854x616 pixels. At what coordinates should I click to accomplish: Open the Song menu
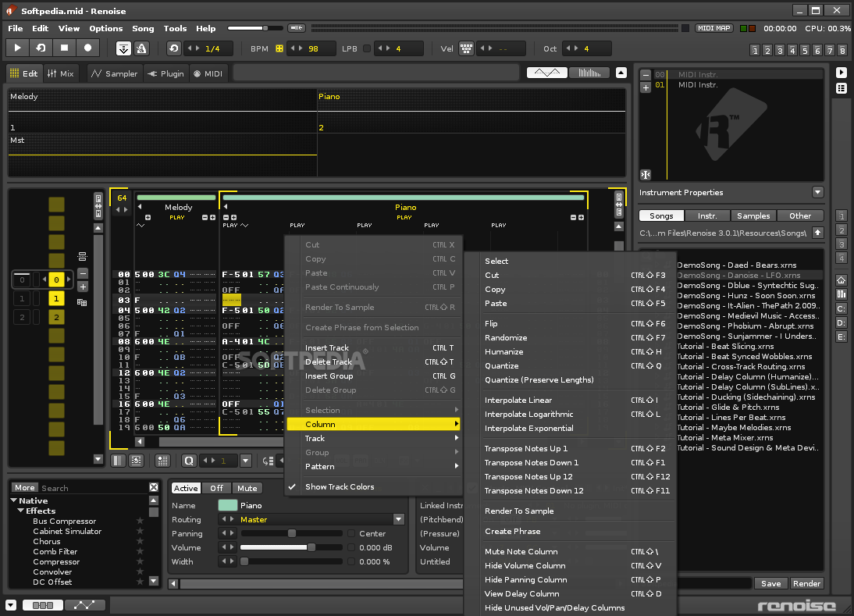click(143, 28)
